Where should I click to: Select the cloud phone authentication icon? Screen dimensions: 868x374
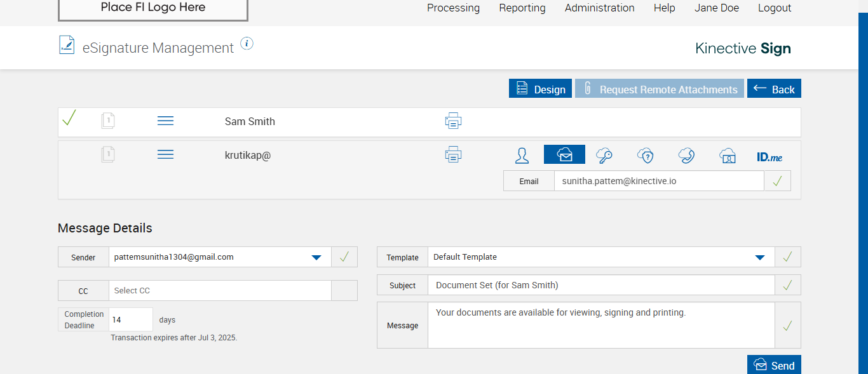(686, 155)
